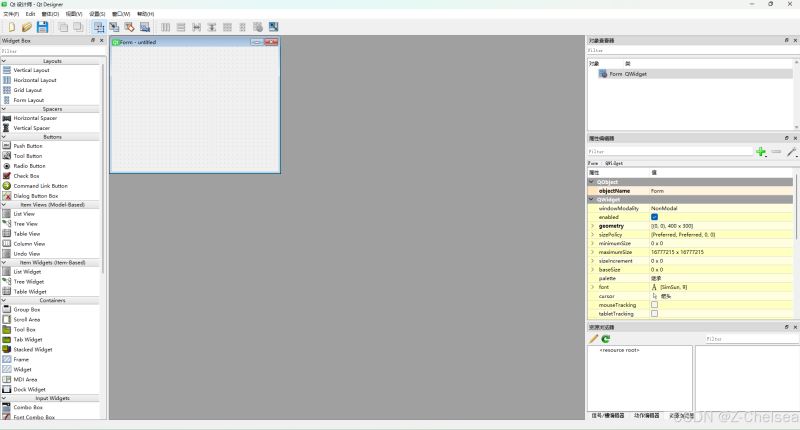This screenshot has height=430, width=800.
Task: Select the Combo Box widget
Action: [28, 408]
